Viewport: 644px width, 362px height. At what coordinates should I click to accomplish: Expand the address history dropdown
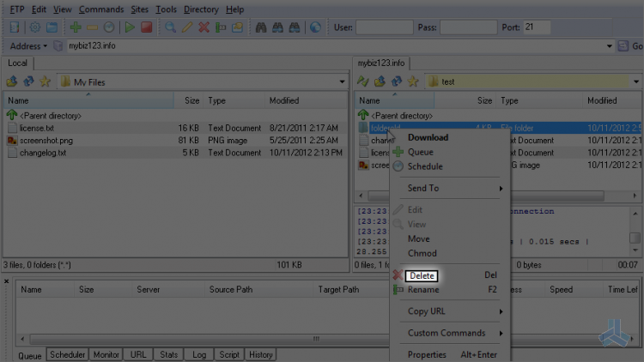coord(610,46)
